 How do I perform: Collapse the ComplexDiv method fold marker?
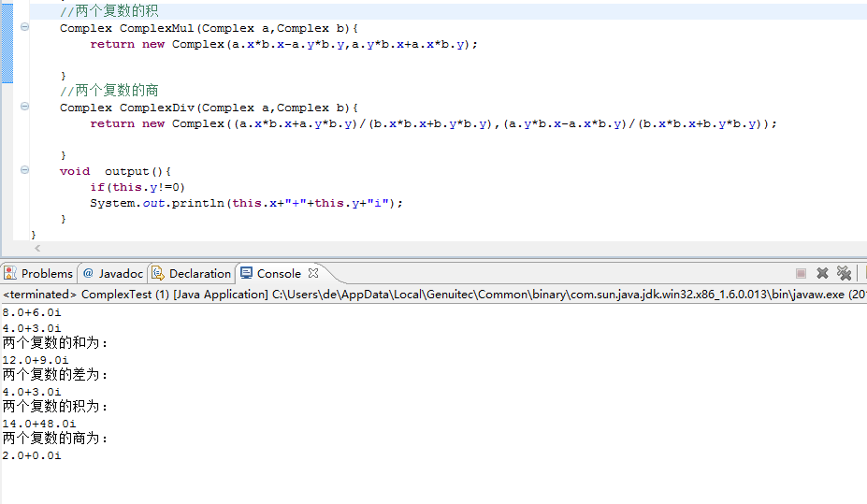[24, 107]
